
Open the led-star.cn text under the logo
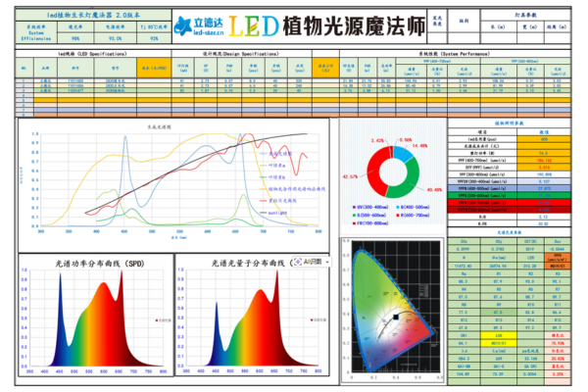209,33
